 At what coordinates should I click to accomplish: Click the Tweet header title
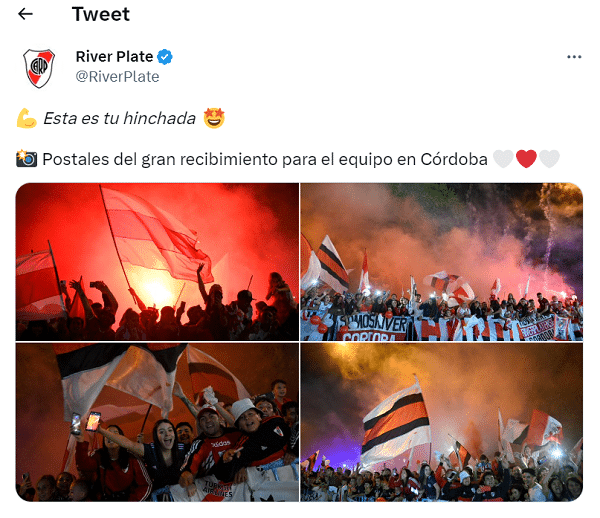click(x=101, y=14)
